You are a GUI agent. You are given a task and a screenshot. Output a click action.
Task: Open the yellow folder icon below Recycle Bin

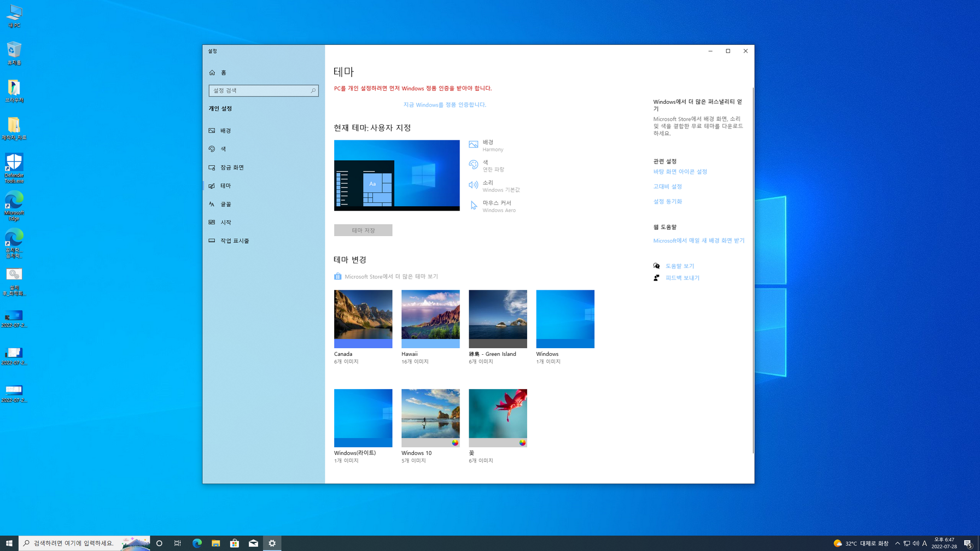14,91
